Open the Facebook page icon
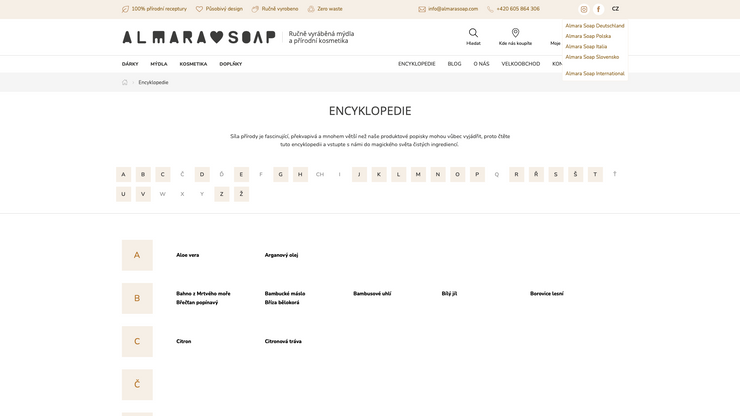740x416 pixels. 599,9
